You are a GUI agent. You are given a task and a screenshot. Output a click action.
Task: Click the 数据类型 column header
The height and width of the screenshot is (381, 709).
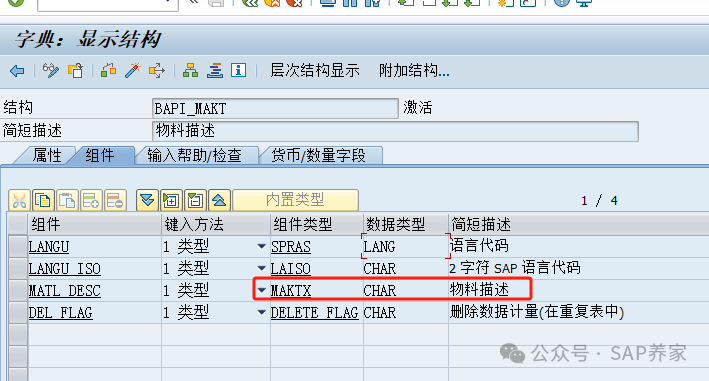[406, 224]
